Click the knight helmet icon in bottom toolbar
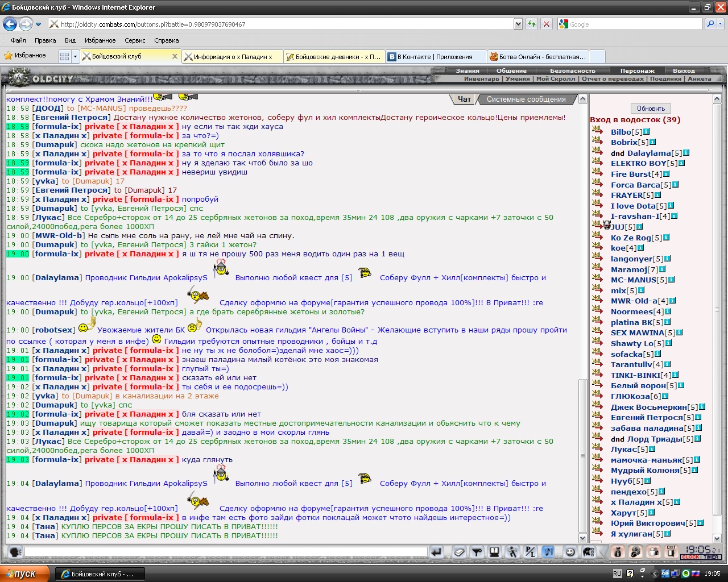 (589, 551)
